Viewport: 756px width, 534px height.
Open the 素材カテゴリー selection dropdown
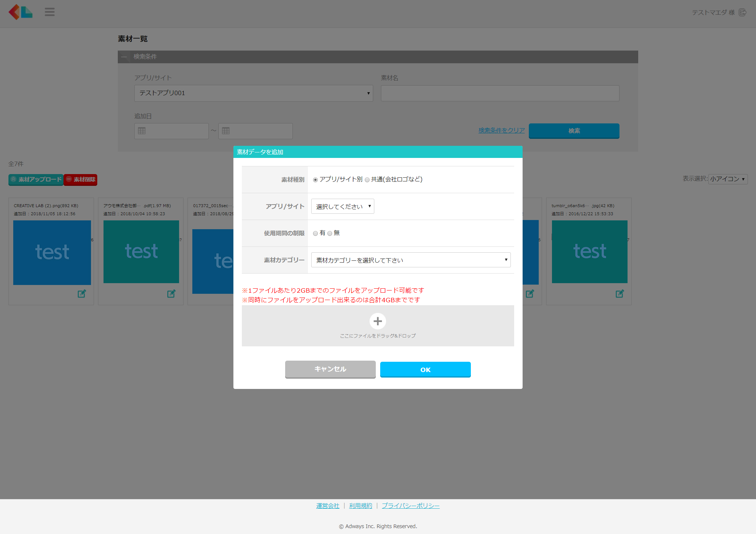[411, 260]
